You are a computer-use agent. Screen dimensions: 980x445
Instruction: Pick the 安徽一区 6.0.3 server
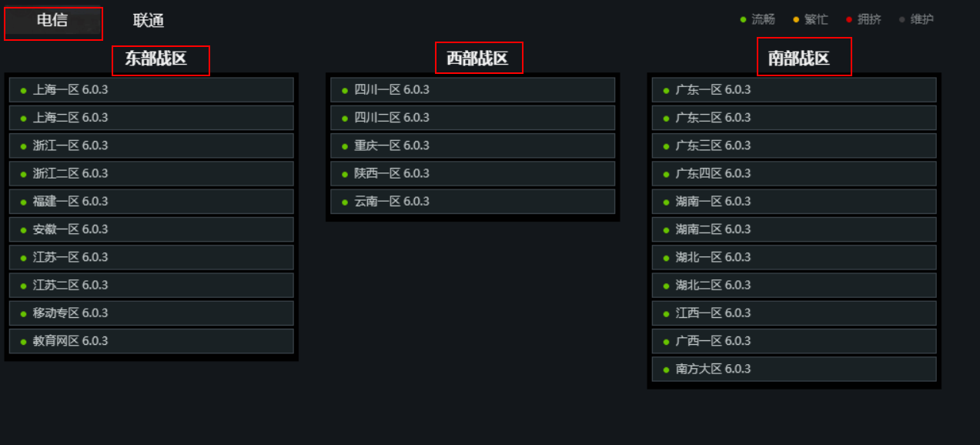(152, 229)
